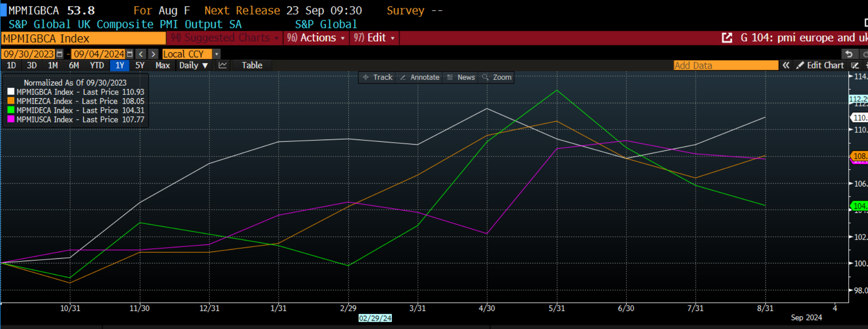Open the start date calendar picker

[60, 54]
